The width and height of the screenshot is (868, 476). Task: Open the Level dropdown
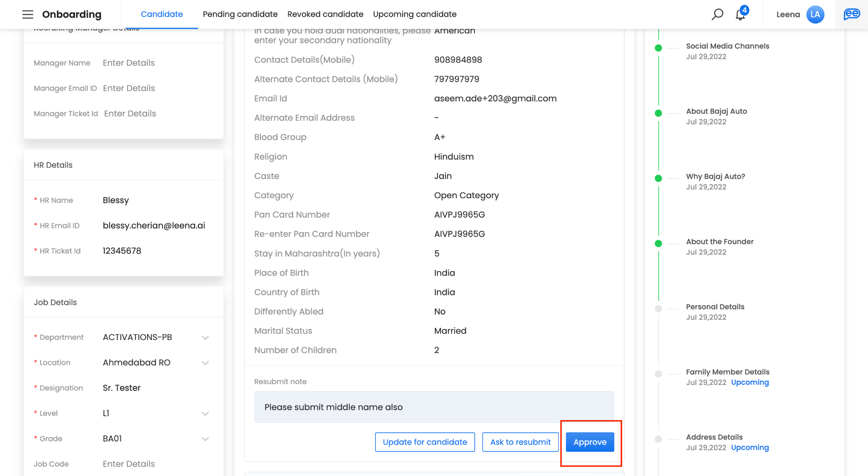click(205, 414)
